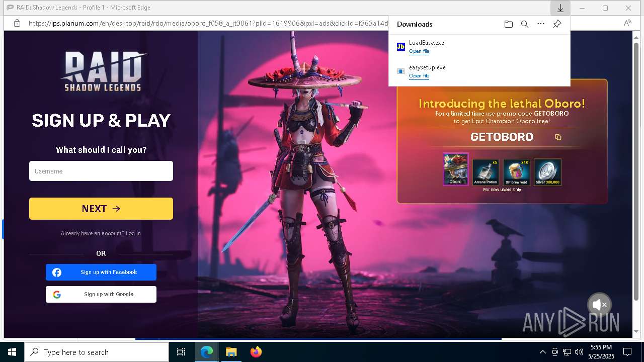Image resolution: width=644 pixels, height=362 pixels.
Task: Click the Username input field
Action: (x=101, y=171)
